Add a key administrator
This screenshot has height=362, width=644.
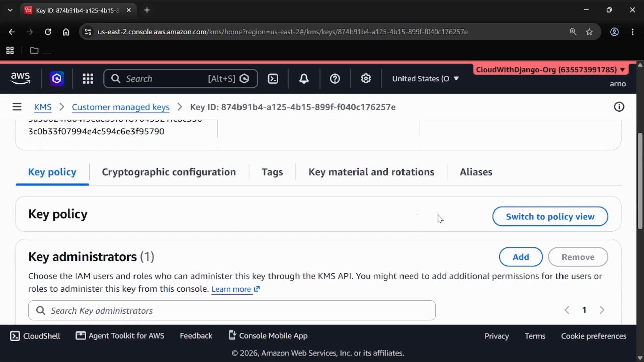(521, 257)
